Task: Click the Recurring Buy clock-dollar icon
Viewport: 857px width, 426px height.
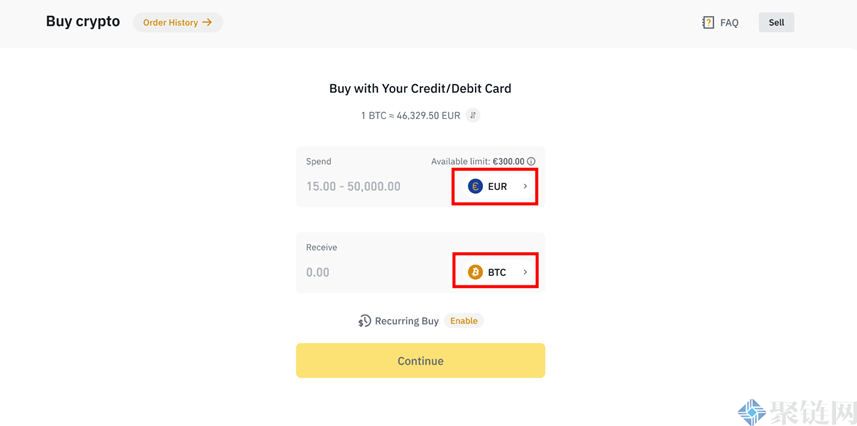Action: (x=365, y=321)
